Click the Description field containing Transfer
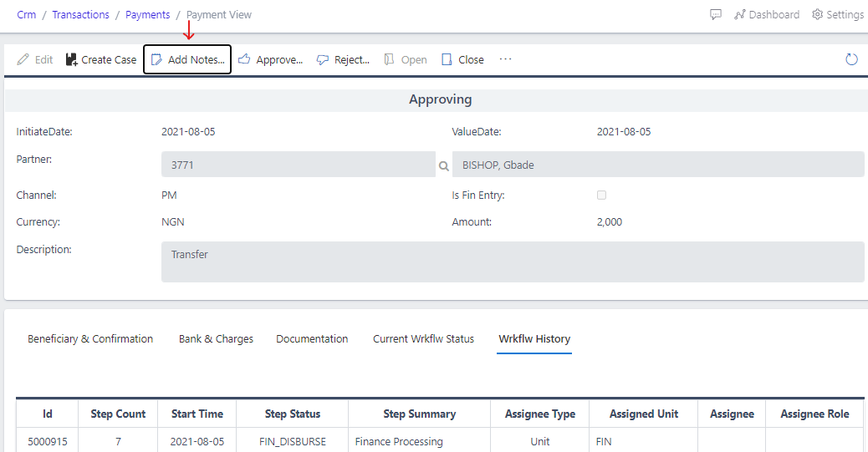Screen dimensions: 868x452 coord(513,262)
